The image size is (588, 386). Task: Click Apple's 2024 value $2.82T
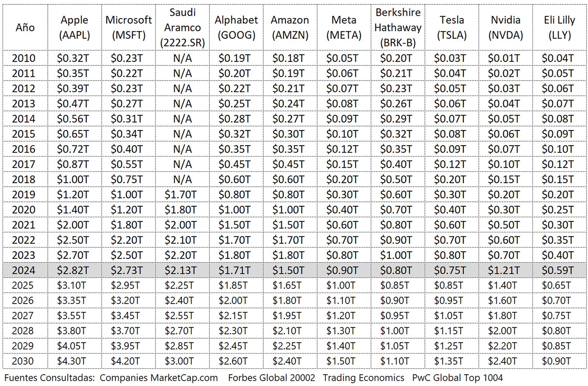pos(73,270)
